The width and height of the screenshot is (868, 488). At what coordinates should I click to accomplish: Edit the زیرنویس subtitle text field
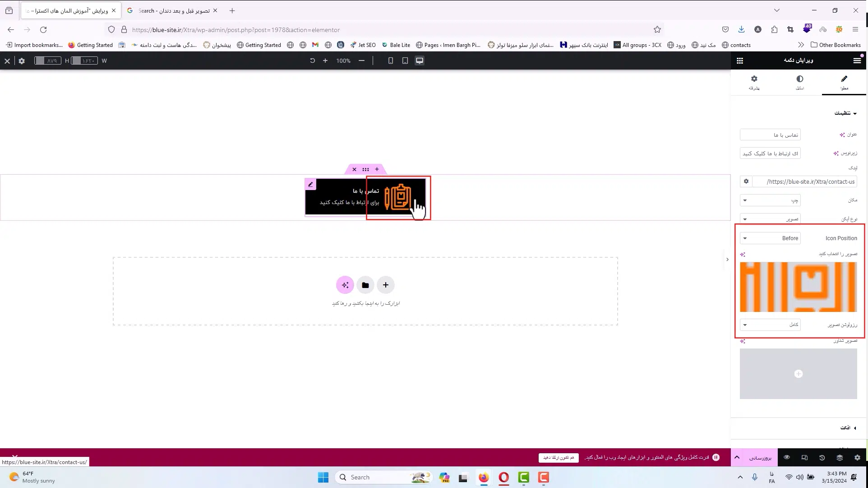pyautogui.click(x=770, y=153)
